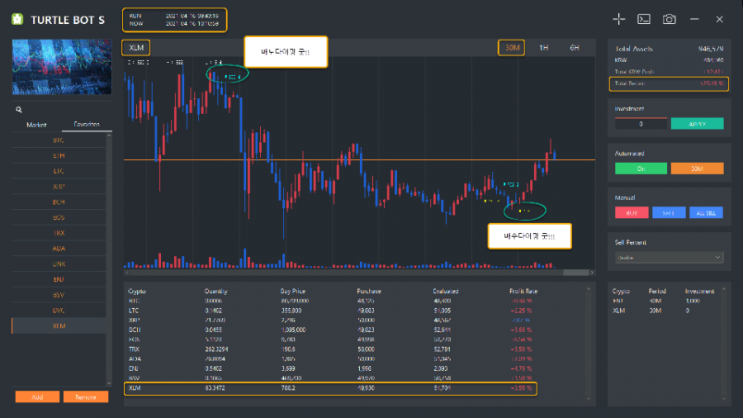The width and height of the screenshot is (743, 418).
Task: Select highlighted XLM in the Favorites list
Action: (59, 326)
